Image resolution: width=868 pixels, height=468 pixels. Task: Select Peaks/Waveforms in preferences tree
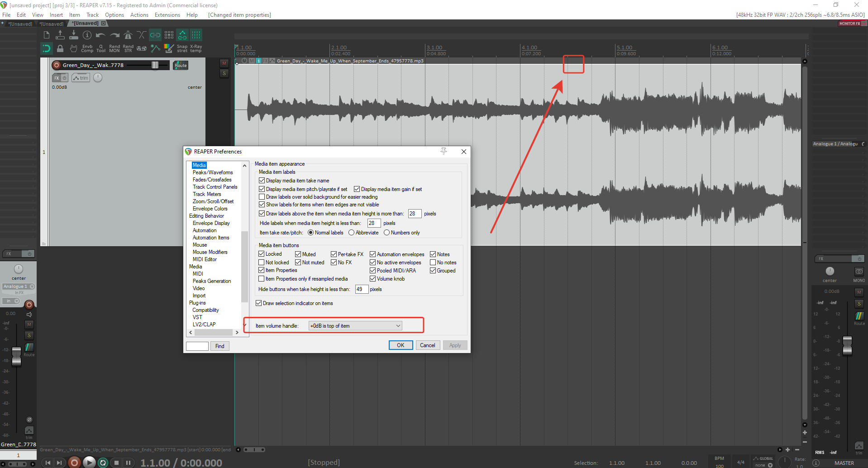coord(213,172)
